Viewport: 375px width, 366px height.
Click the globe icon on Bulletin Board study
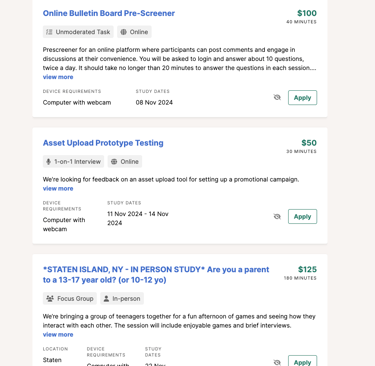click(124, 32)
